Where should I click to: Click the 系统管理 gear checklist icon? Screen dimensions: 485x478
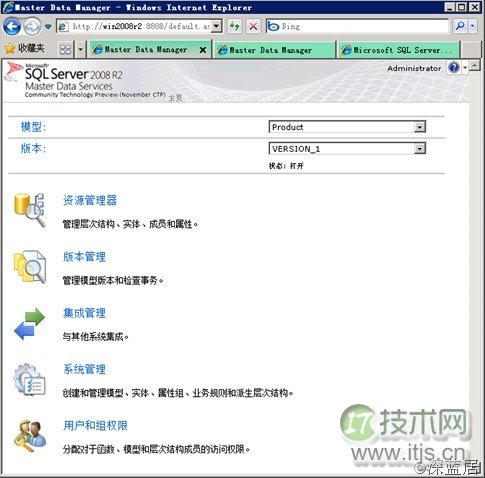point(29,380)
